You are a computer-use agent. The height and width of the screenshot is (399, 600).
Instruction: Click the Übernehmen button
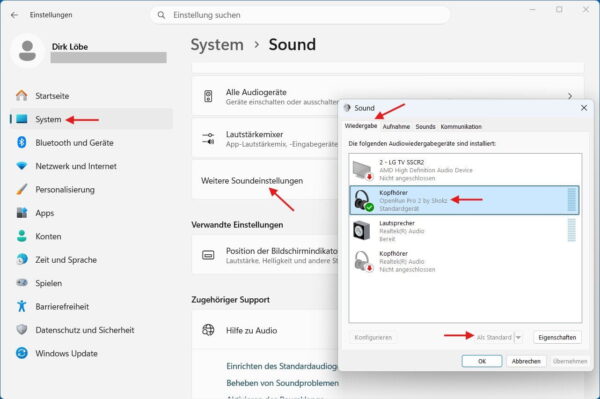click(x=570, y=361)
